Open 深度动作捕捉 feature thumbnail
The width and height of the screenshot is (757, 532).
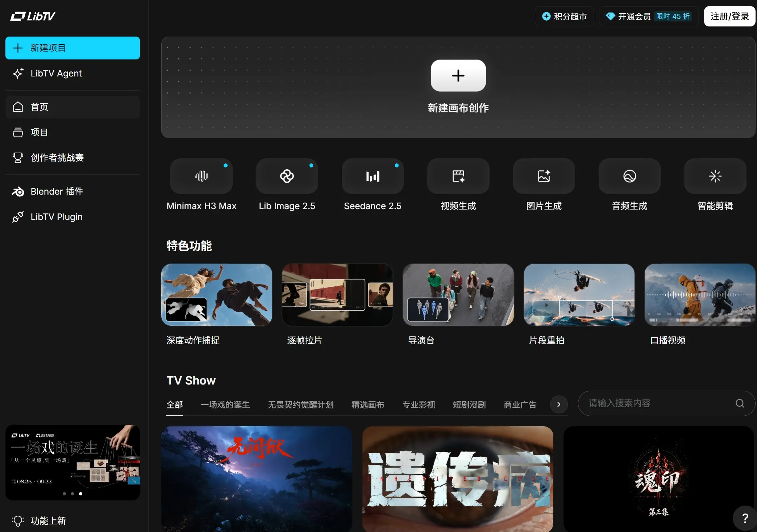tap(217, 295)
